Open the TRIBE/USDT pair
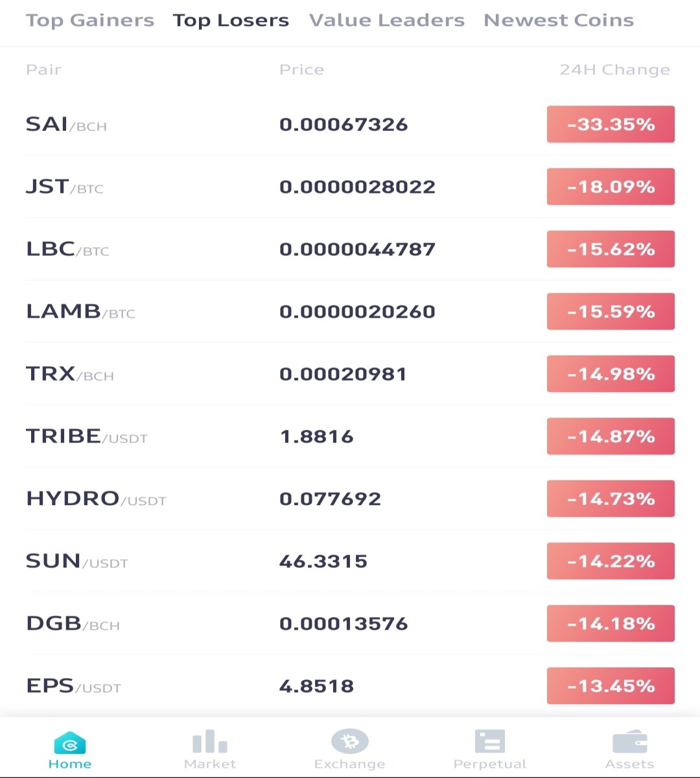 [x=350, y=436]
